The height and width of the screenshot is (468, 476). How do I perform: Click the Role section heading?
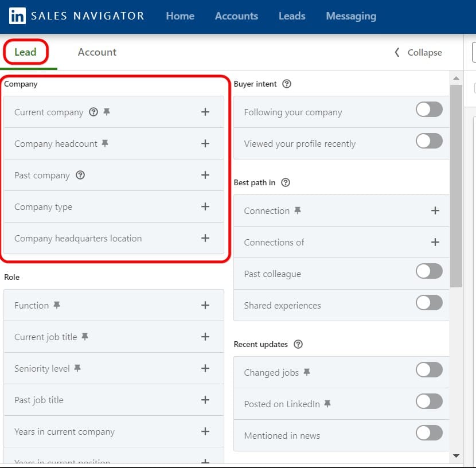pos(12,277)
